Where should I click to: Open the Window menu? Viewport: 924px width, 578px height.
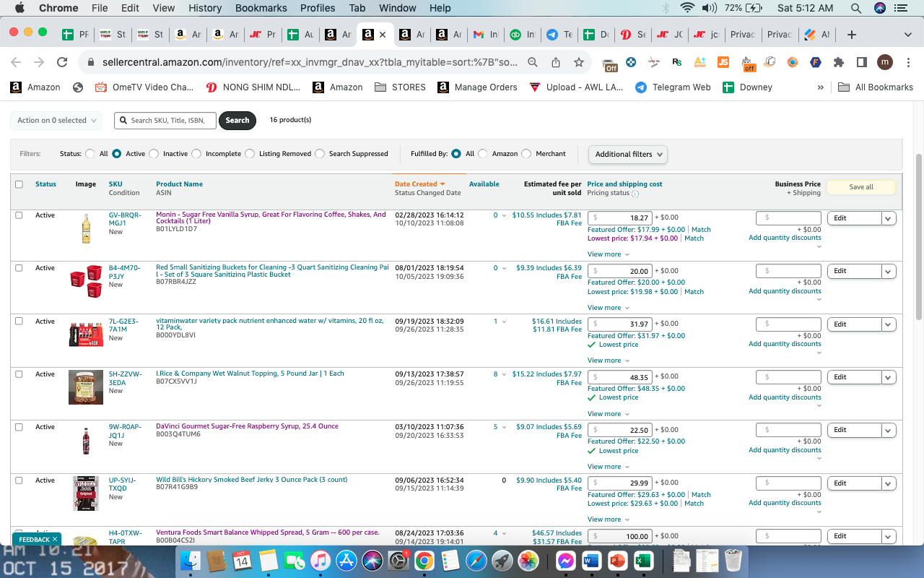point(398,8)
